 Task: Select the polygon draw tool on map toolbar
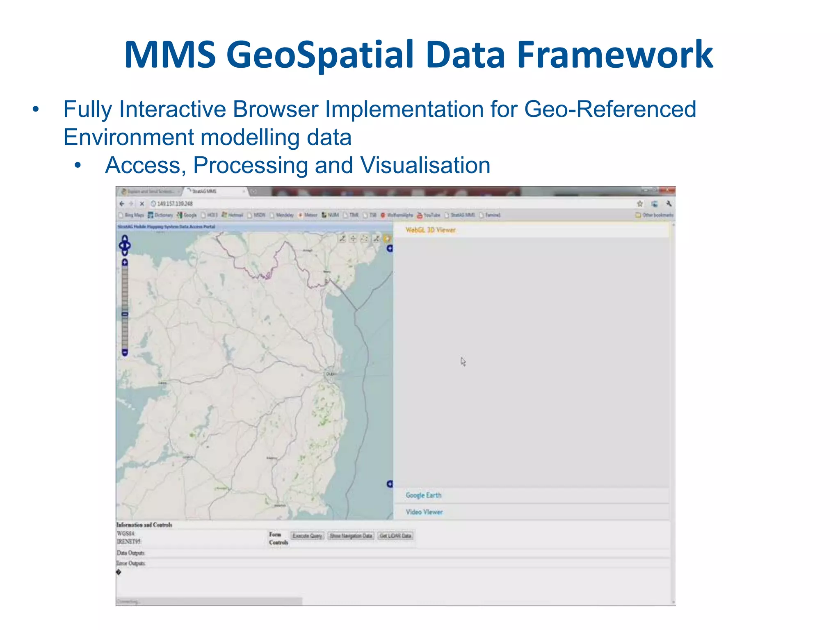[364, 238]
